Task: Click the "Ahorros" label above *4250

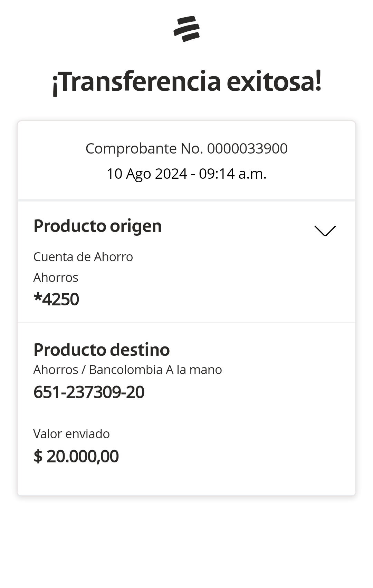Action: [x=56, y=278]
